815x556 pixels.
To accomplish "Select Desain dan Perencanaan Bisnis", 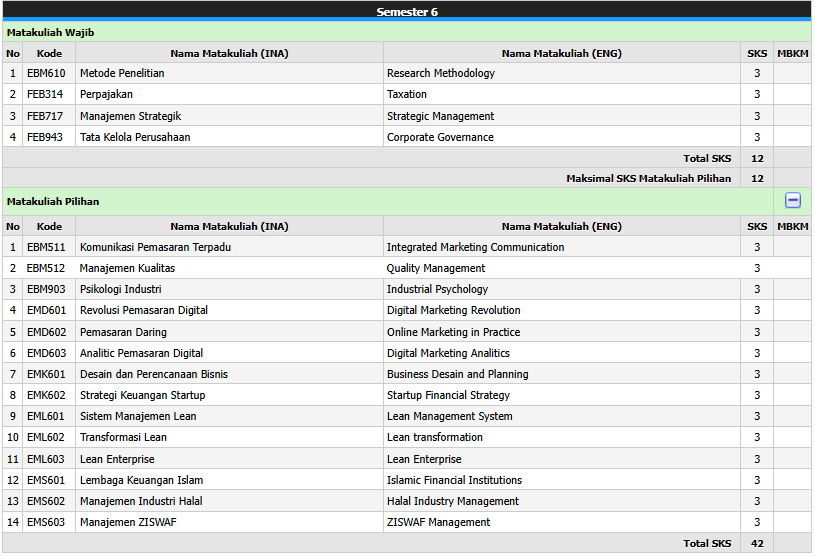I will 153,374.
